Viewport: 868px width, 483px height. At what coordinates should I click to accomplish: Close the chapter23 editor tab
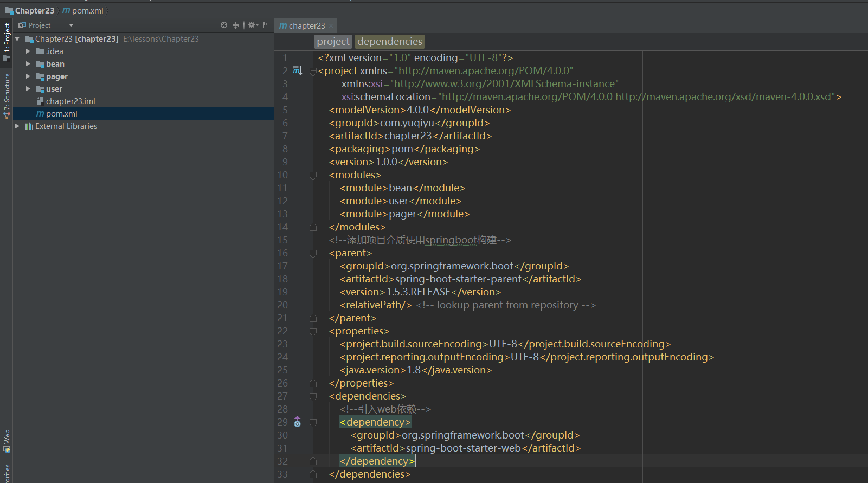click(331, 26)
